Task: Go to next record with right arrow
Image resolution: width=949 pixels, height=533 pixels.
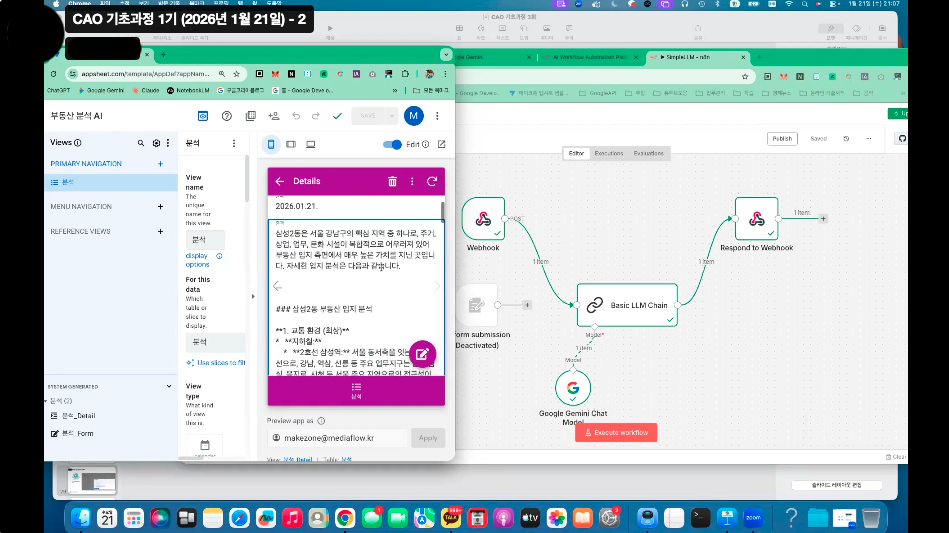Action: coord(437,286)
